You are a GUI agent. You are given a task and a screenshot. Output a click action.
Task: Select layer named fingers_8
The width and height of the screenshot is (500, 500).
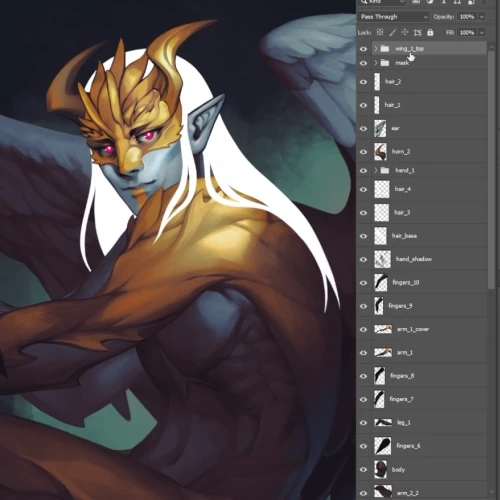402,376
